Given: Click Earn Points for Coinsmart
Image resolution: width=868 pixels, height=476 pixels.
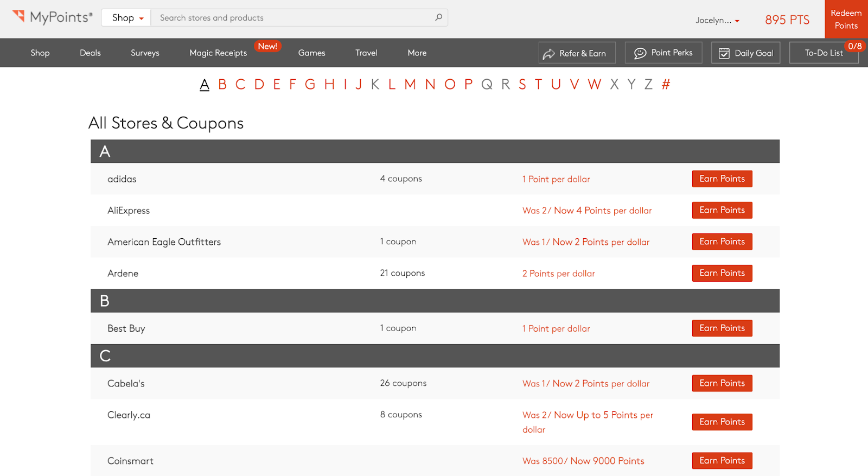Looking at the screenshot, I should [x=722, y=461].
